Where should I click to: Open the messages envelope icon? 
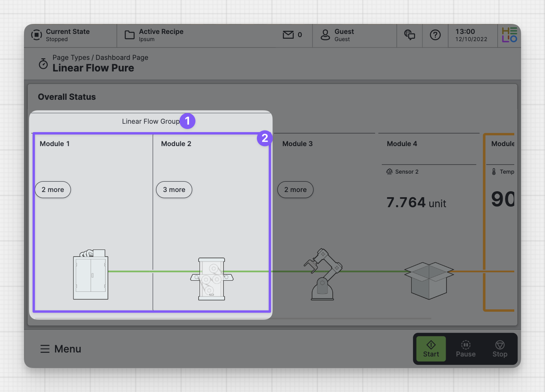(288, 35)
